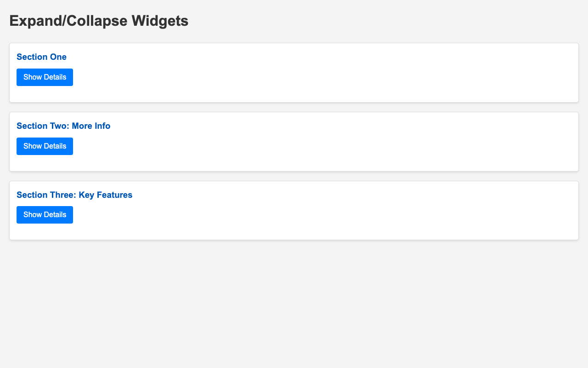Click the word "Widgets" in page title
Screen dimensions: 588x368
click(x=160, y=21)
